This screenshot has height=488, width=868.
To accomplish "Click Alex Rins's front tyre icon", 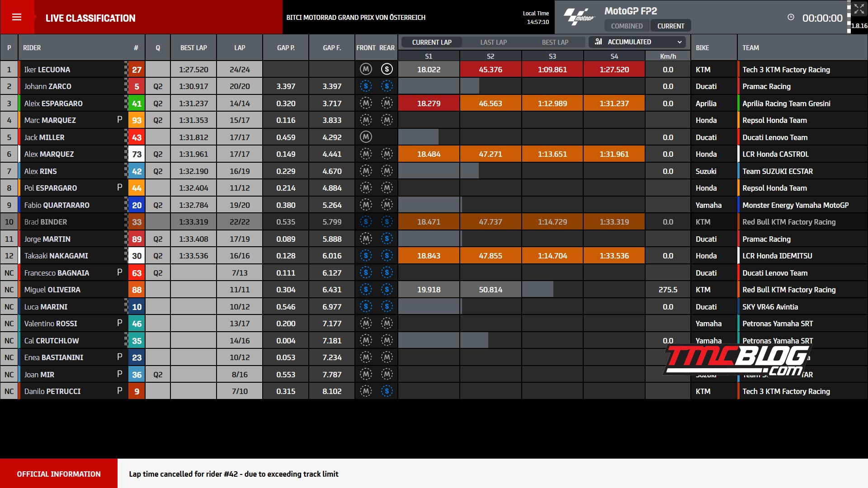I will (366, 171).
